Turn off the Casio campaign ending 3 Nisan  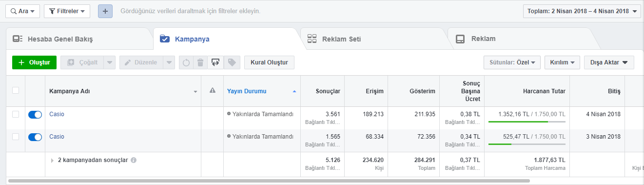click(x=35, y=137)
